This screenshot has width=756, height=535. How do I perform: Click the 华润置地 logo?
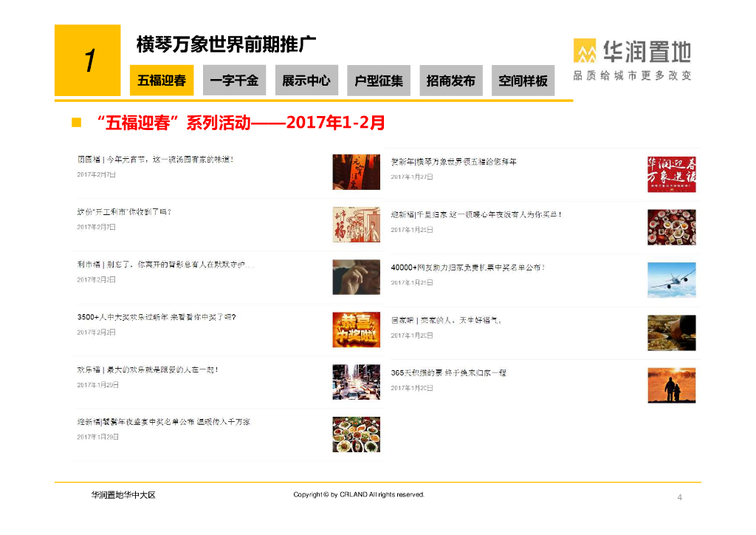coord(633,51)
